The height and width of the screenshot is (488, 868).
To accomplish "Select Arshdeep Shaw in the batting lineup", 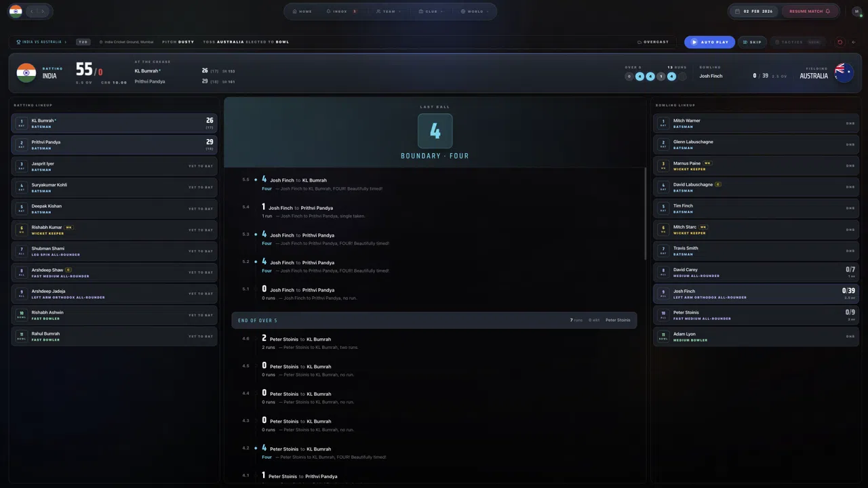I will [x=115, y=272].
